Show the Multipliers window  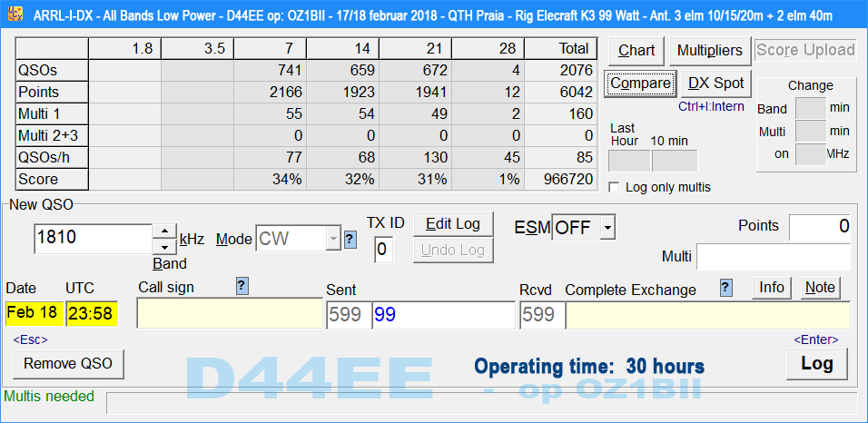pyautogui.click(x=710, y=51)
